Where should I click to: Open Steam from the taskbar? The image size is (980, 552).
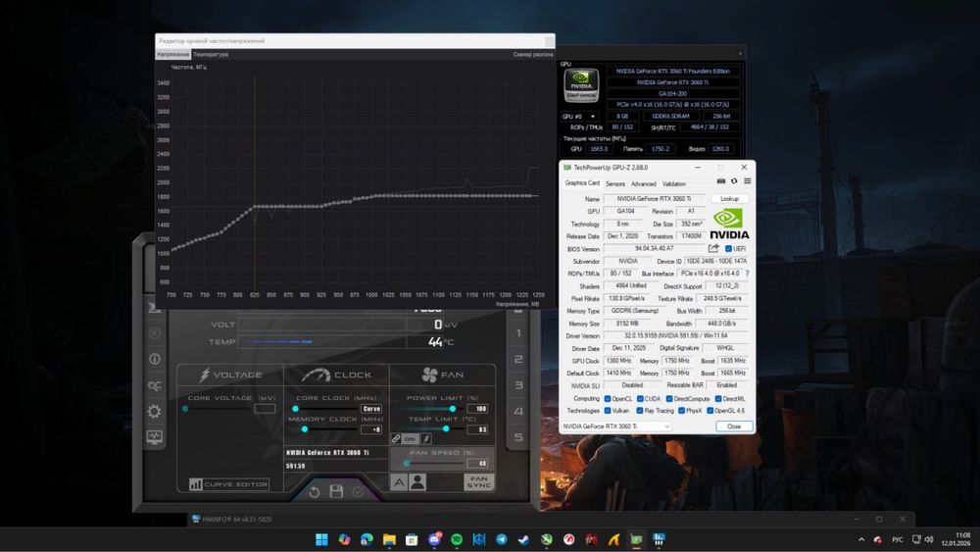523,539
